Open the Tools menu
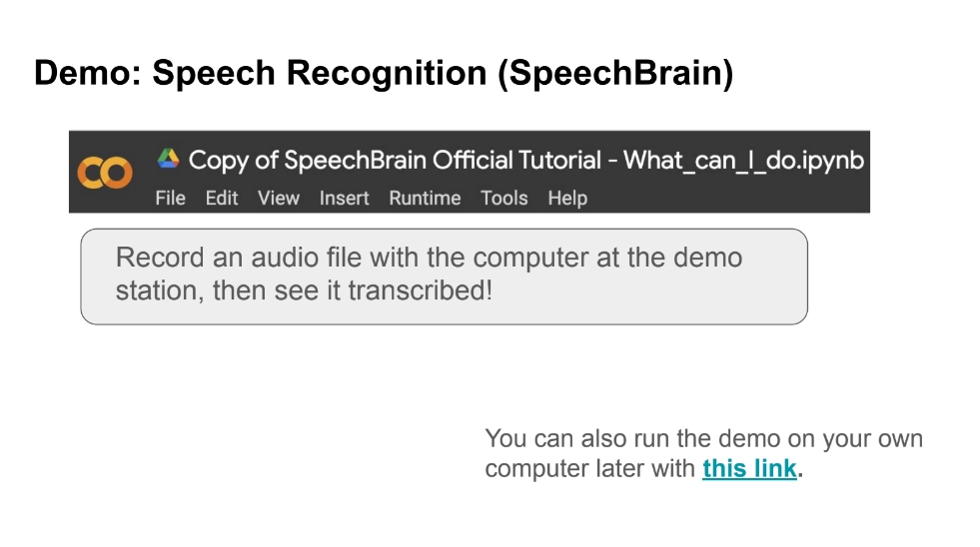Screen dimensions: 980x547 pos(503,198)
